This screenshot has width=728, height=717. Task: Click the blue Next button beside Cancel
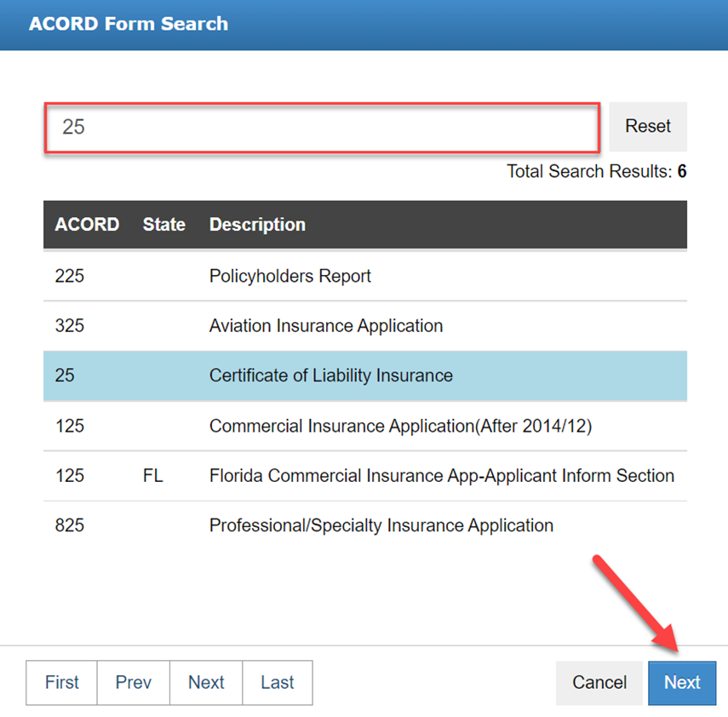pyautogui.click(x=682, y=683)
